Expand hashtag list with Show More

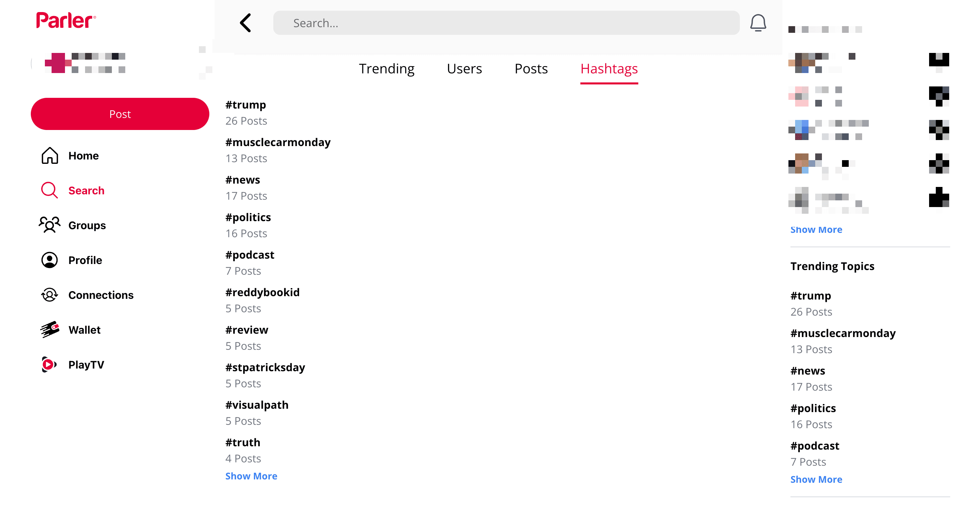click(251, 476)
